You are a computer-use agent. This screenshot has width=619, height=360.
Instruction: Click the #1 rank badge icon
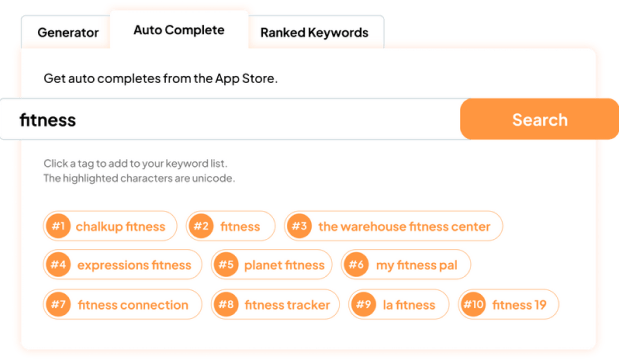click(x=58, y=226)
